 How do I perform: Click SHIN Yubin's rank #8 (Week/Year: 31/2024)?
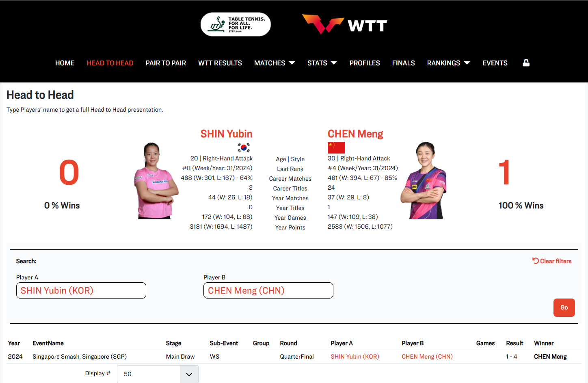point(217,168)
